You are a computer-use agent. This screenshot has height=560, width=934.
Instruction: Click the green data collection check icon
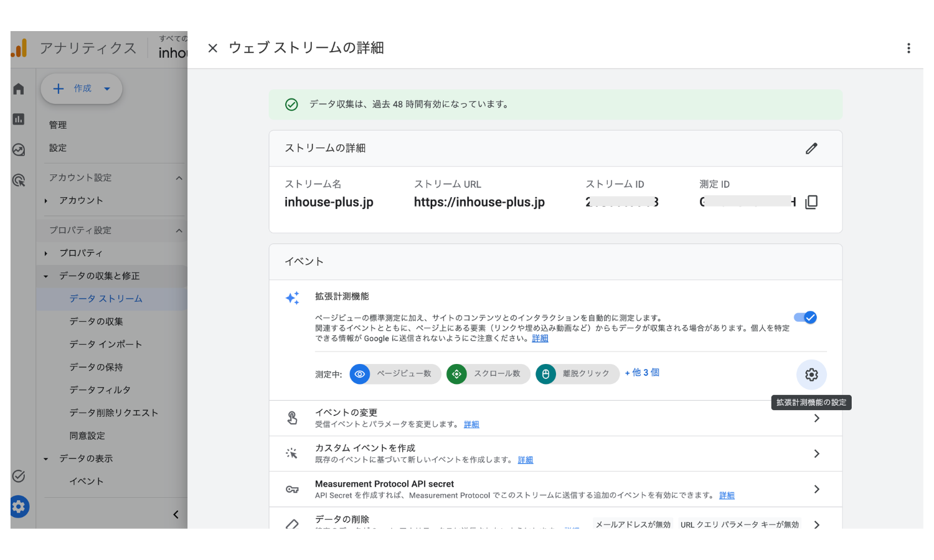[x=291, y=105]
